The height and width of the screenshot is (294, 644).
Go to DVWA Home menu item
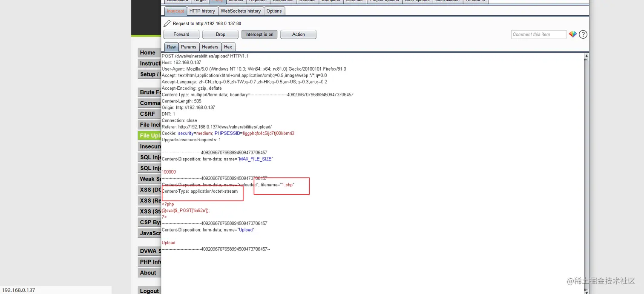click(149, 53)
